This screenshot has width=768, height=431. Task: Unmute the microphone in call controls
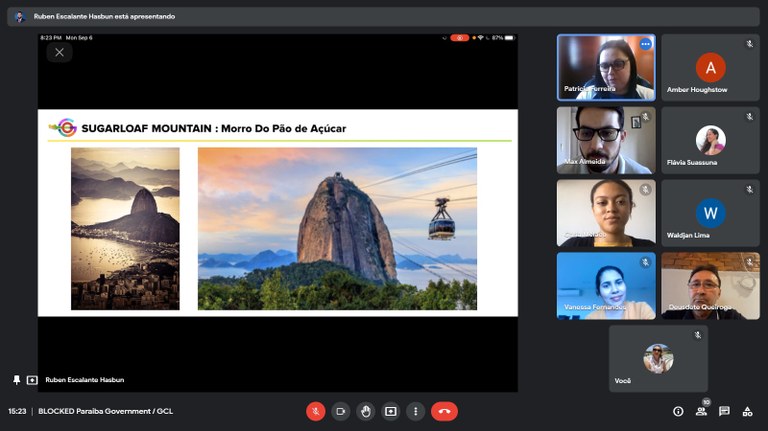tap(316, 411)
